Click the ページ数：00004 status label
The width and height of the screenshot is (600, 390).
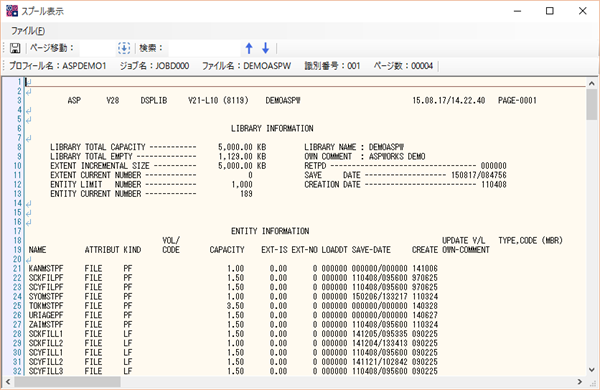[x=403, y=66]
